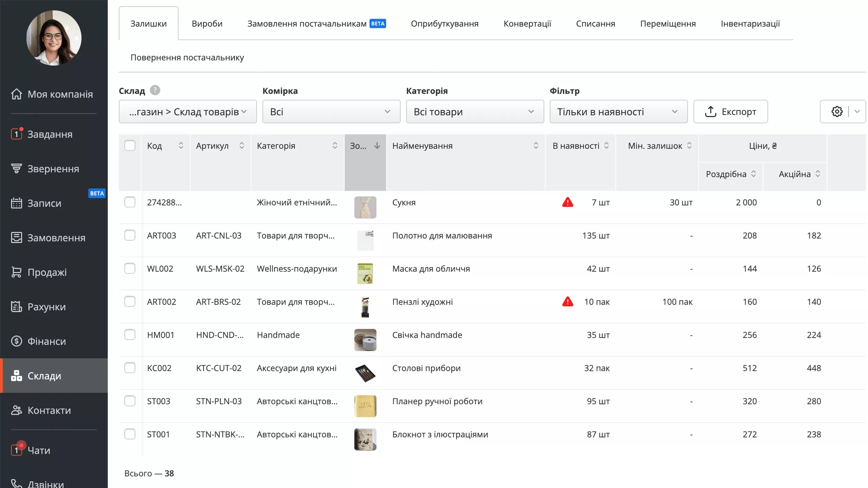Click the Експорт button
Viewport: 868px width, 488px height.
(x=730, y=111)
